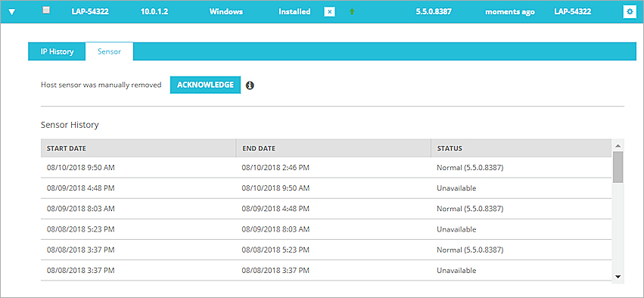
Task: Click the Unavailable status ending 08/10/2018 9:50 AM
Action: pos(456,188)
